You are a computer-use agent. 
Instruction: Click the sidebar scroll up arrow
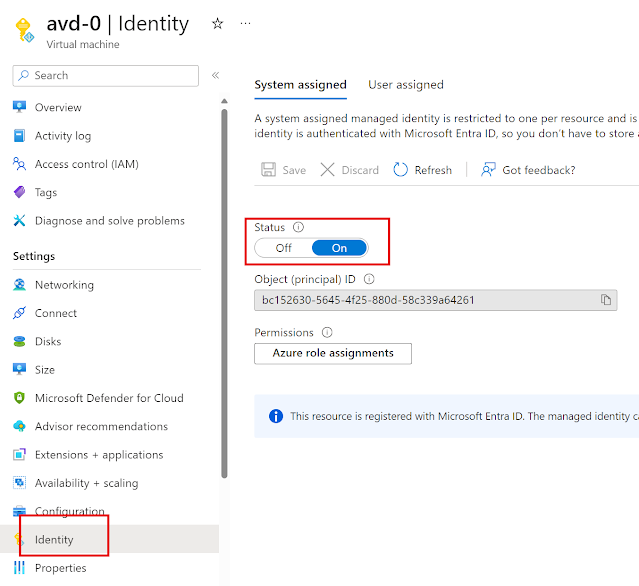coord(224,101)
